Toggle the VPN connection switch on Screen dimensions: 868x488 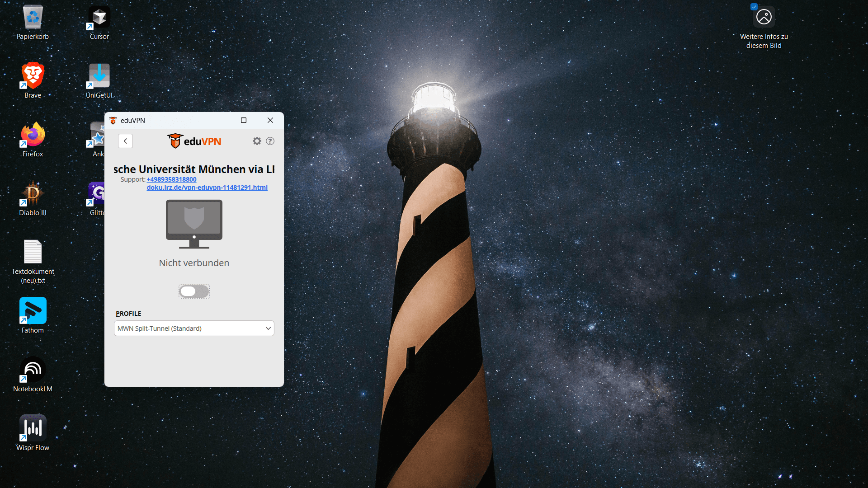click(x=194, y=291)
